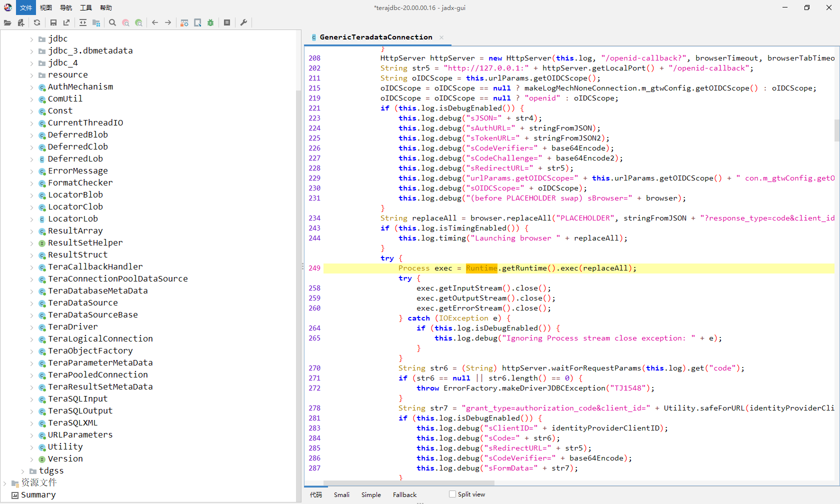This screenshot has height=504, width=840.
Task: Select ComUtil class in the tree
Action: [x=65, y=99]
